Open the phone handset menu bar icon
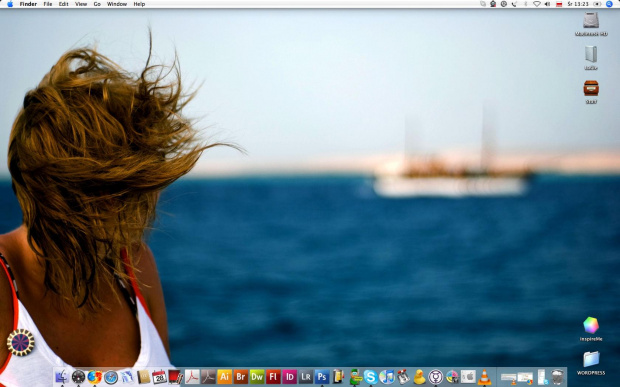The image size is (620, 387). coord(514,4)
